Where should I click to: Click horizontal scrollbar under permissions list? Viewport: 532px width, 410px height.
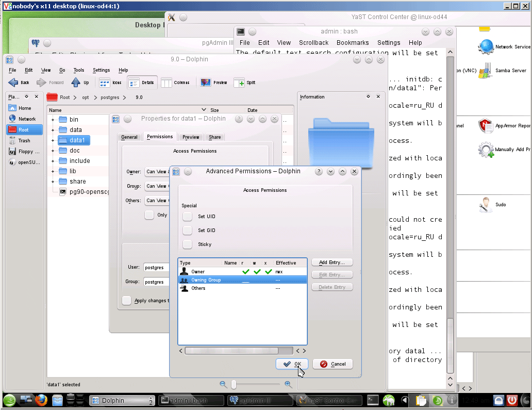(231, 351)
